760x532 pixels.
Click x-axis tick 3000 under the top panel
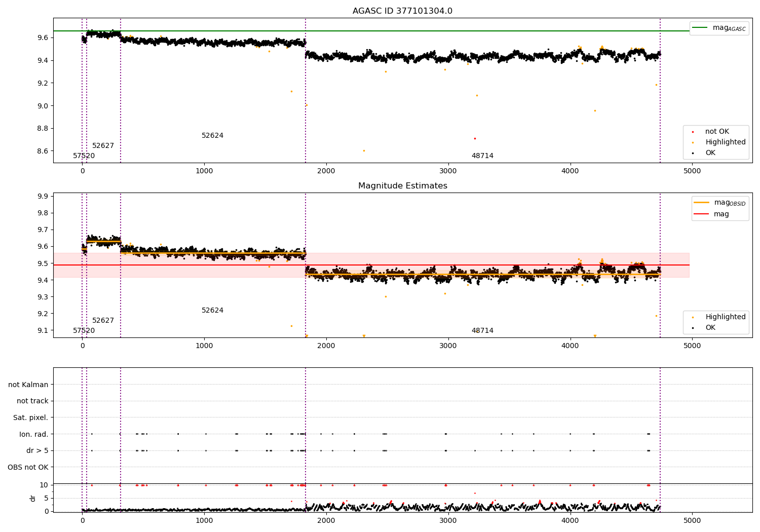[x=448, y=171]
